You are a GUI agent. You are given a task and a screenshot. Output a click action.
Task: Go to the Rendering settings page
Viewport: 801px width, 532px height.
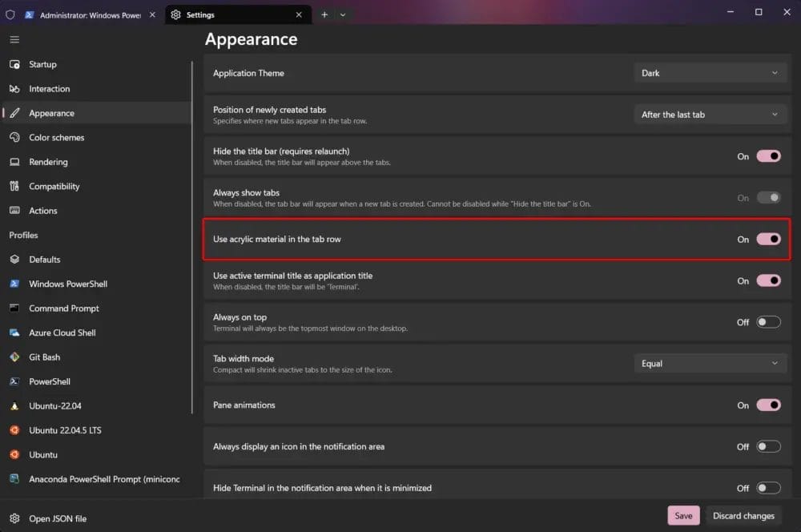48,162
